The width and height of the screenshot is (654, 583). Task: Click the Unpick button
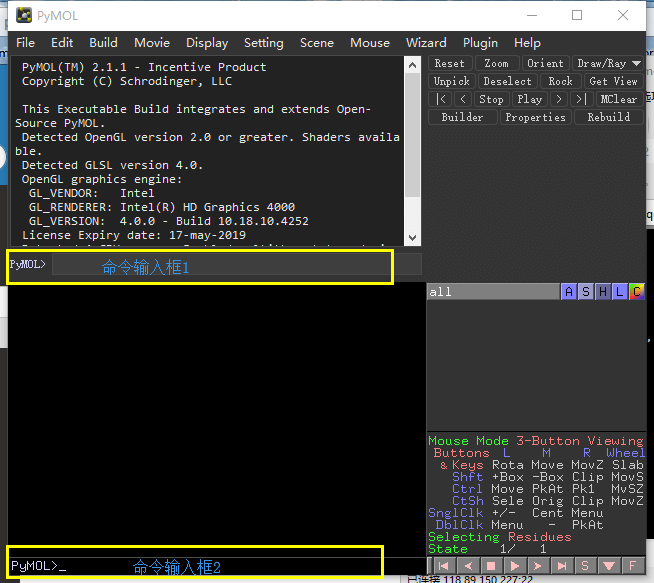point(452,81)
